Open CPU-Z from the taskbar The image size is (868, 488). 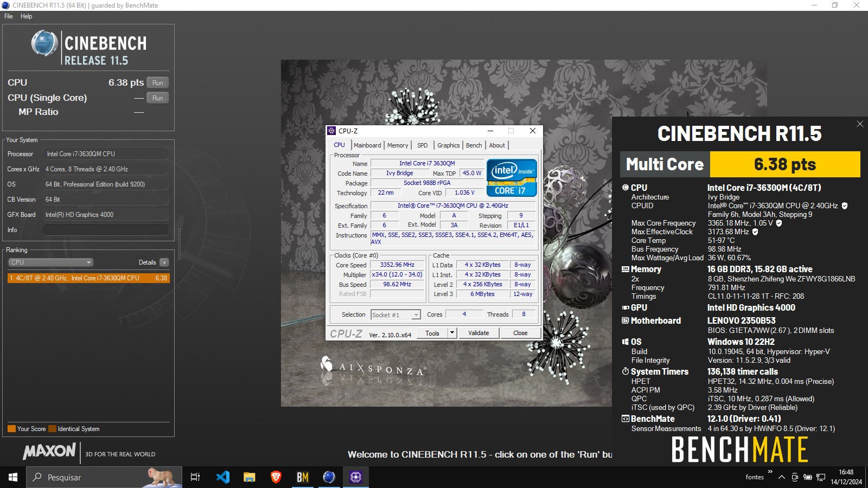tap(355, 477)
